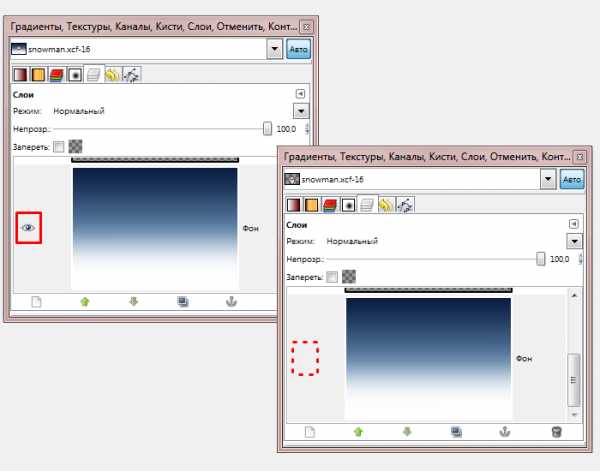This screenshot has width=600, height=471.
Task: Duplicate layer in back window
Action: click(x=183, y=302)
